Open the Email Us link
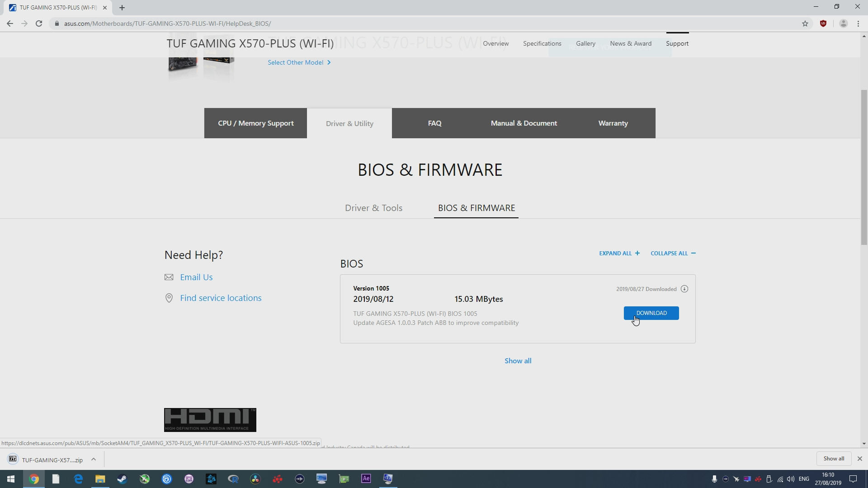 click(x=196, y=277)
